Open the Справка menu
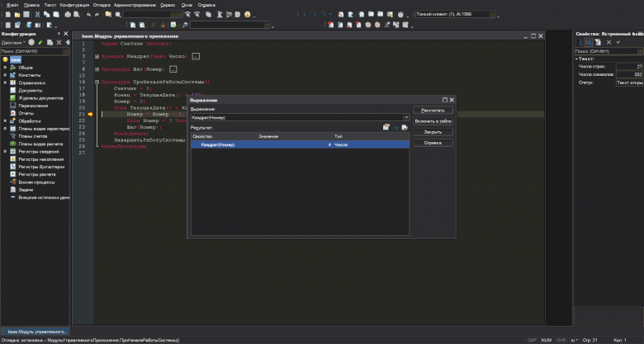 pos(206,5)
